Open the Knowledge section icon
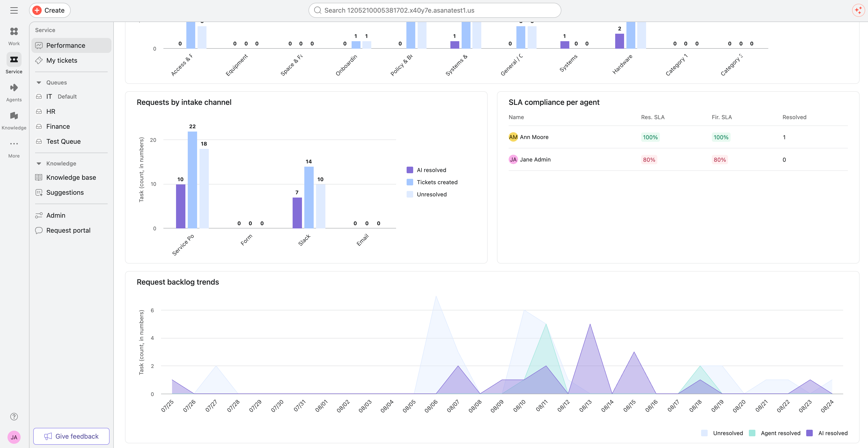Viewport: 868px width, 448px height. pyautogui.click(x=14, y=116)
